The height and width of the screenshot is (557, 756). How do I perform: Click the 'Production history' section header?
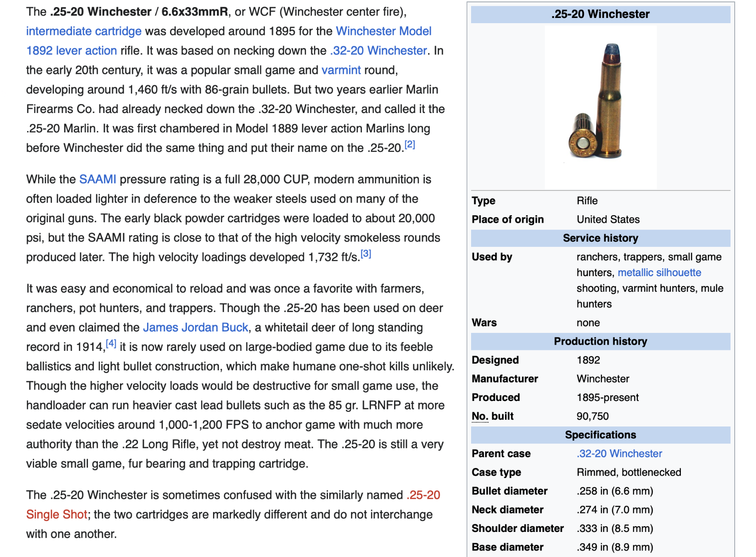pyautogui.click(x=601, y=341)
